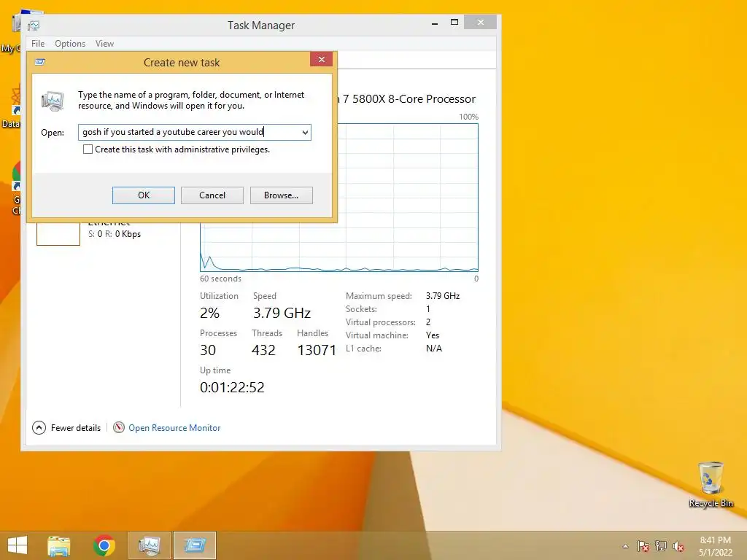
Task: Expand the Open combo box dropdown arrow
Action: point(305,133)
